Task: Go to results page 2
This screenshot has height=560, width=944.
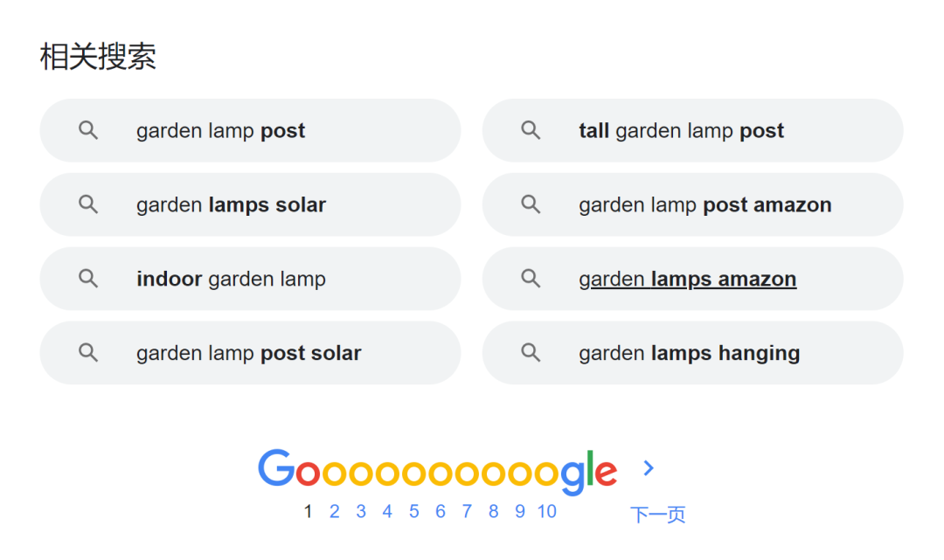Action: click(x=334, y=512)
